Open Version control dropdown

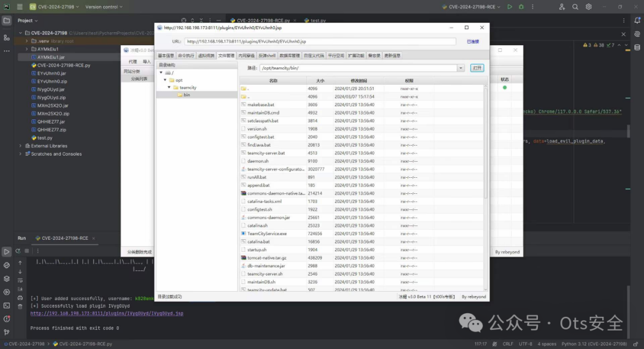tap(104, 7)
